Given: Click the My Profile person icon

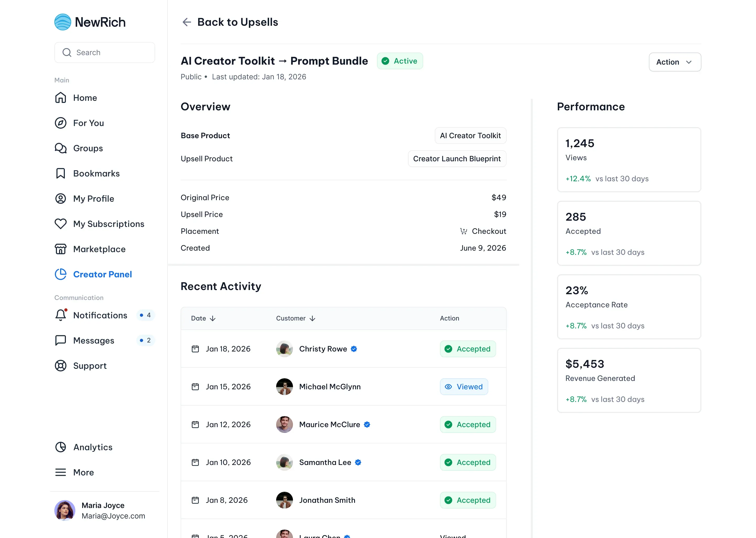Looking at the screenshot, I should tap(61, 198).
